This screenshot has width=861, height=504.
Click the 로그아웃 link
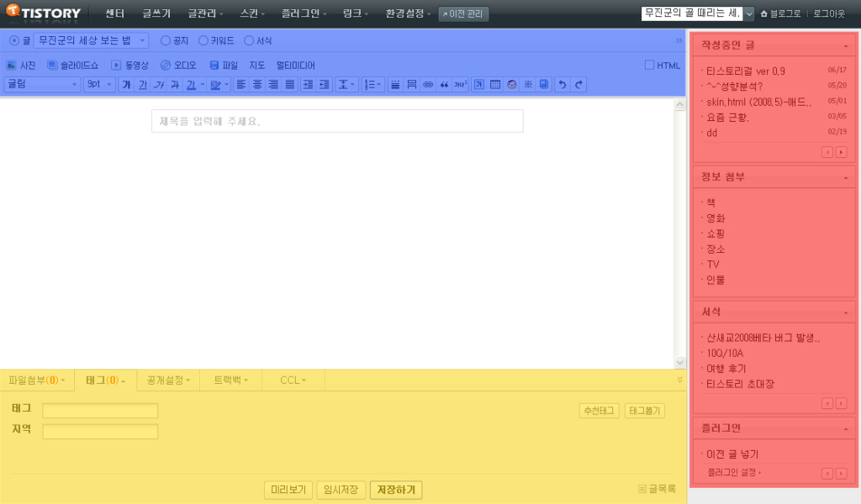[828, 13]
